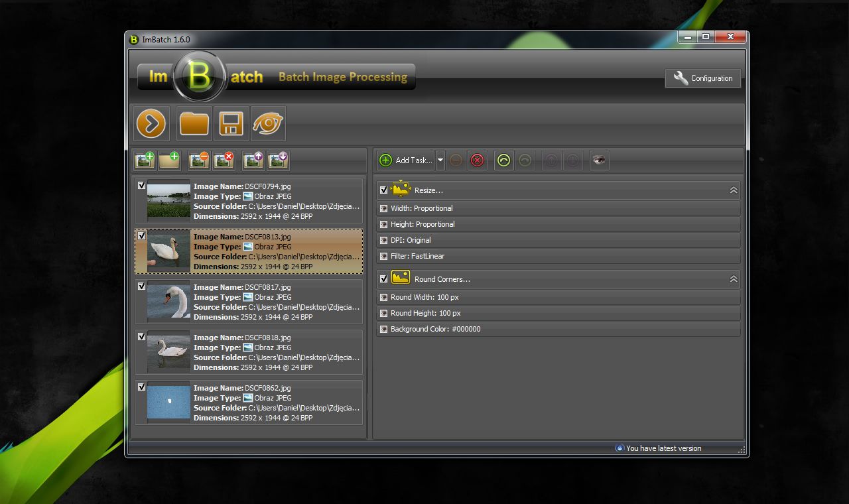Click the Add Task button
Viewport: 849px width, 504px height.
click(406, 160)
